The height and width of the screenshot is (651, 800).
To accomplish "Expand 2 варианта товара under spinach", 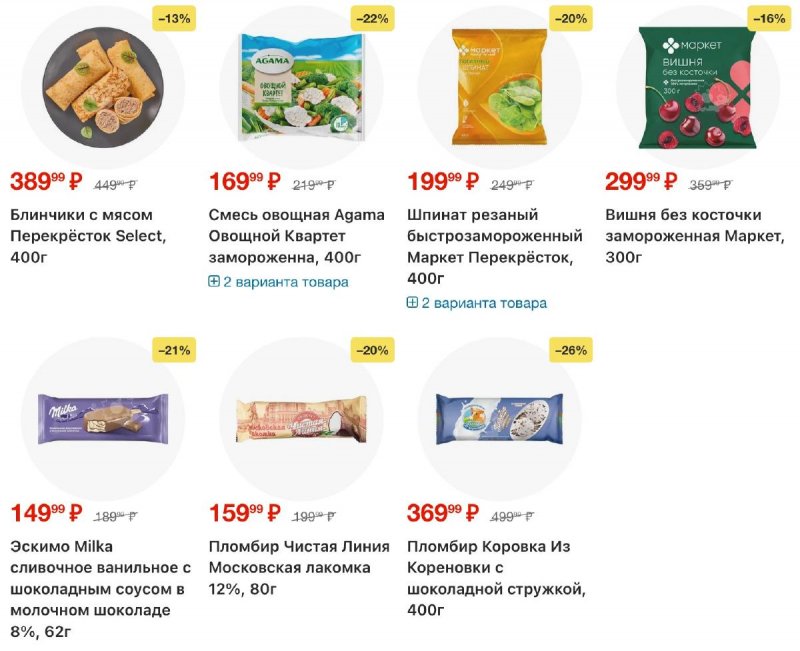I will point(476,303).
